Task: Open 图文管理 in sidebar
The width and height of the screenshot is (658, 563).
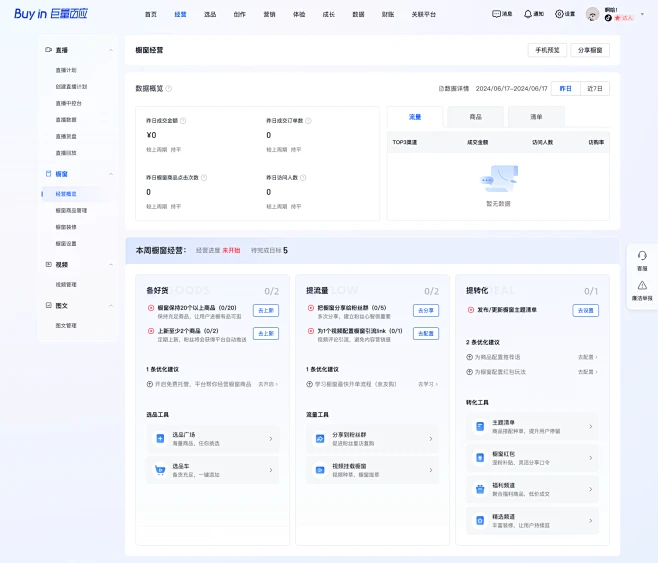Action: [66, 325]
